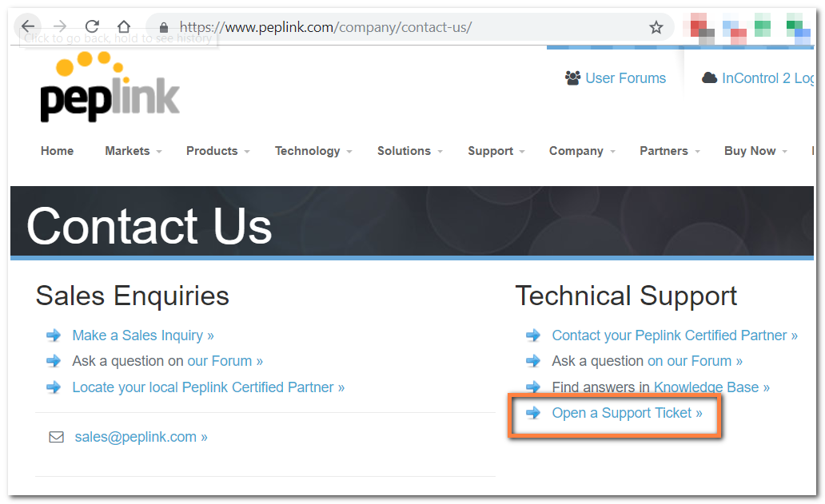The height and width of the screenshot is (504, 825).
Task: Click the envelope icon beside the sales email
Action: coord(56,437)
